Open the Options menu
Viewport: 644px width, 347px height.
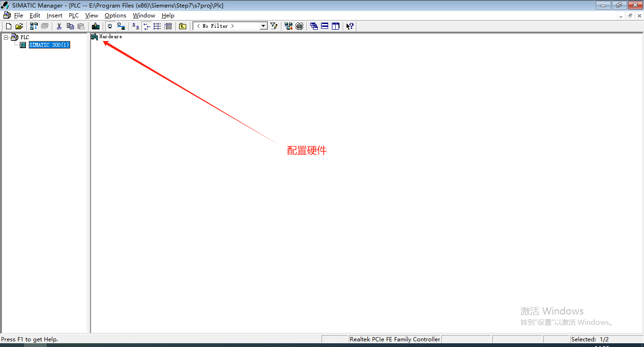click(x=116, y=16)
